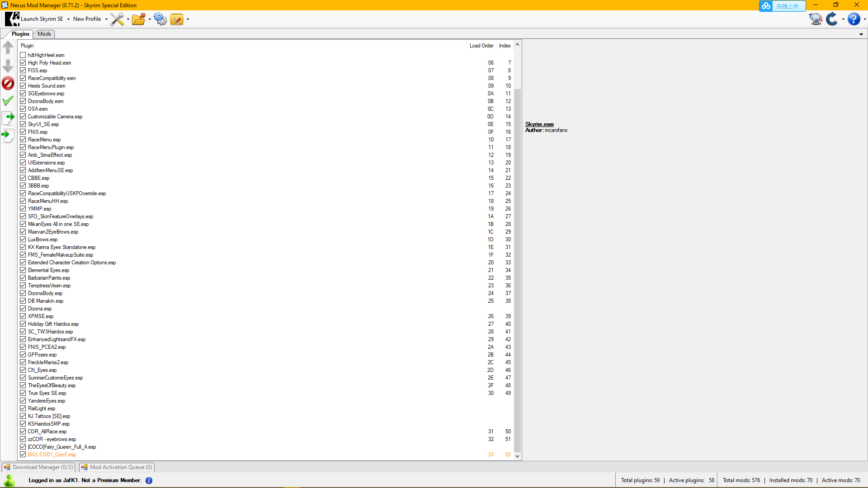The image size is (868, 488).
Task: Sort by the Index column header
Action: point(505,46)
